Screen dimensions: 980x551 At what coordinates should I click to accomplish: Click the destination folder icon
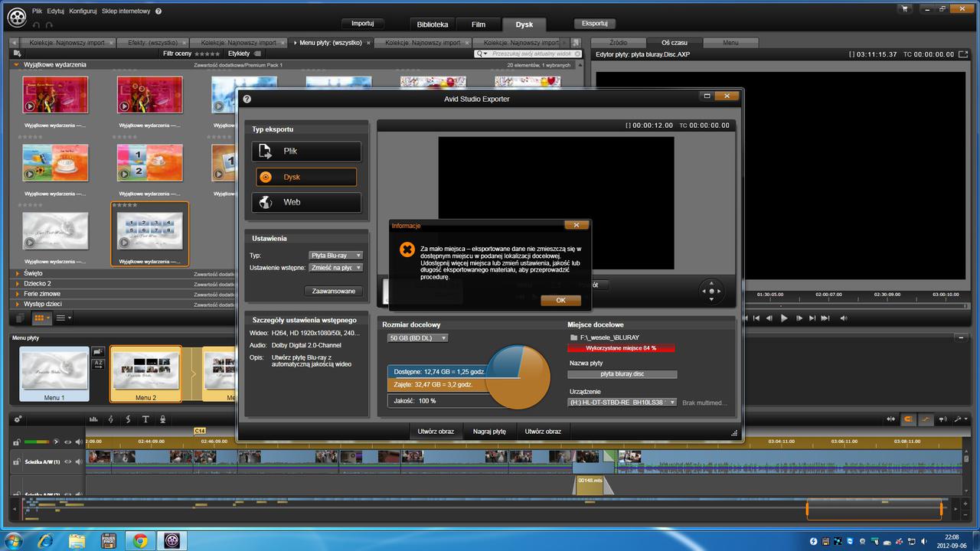coord(573,337)
